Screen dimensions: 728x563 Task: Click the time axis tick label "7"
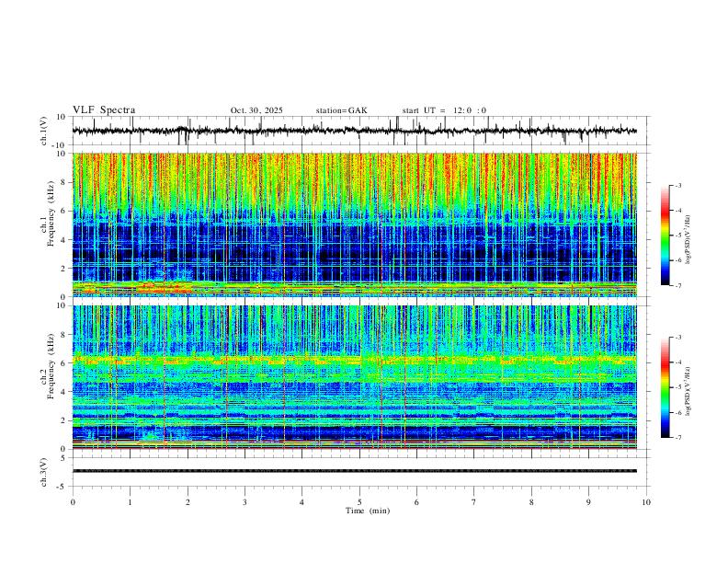(474, 502)
